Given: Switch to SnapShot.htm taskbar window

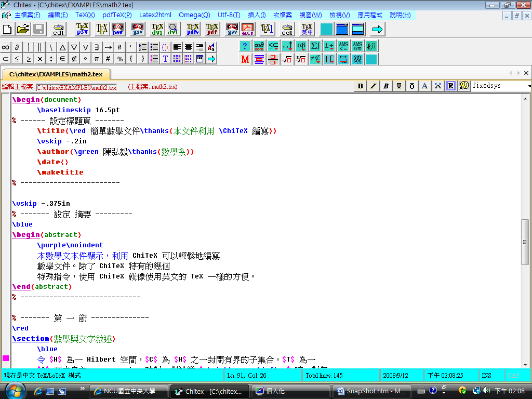Looking at the screenshot, I should click(371, 391).
